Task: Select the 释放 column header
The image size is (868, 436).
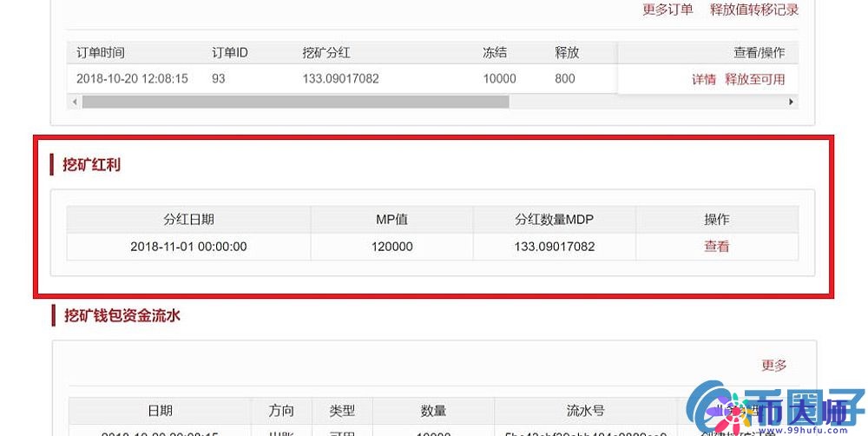Action: click(x=567, y=53)
